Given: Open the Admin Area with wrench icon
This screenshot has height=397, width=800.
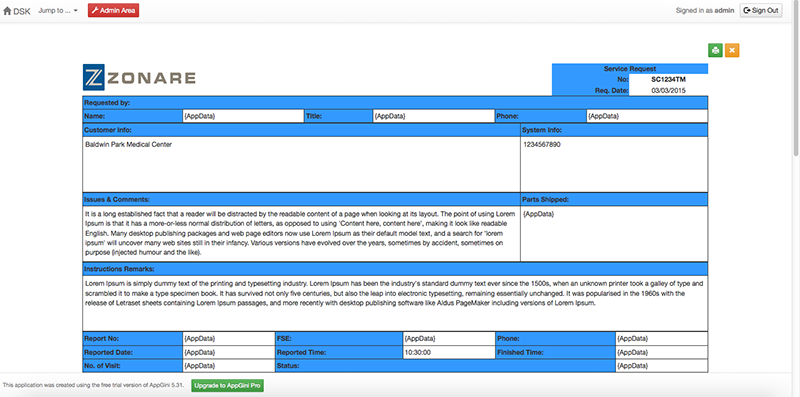Looking at the screenshot, I should click(x=113, y=10).
